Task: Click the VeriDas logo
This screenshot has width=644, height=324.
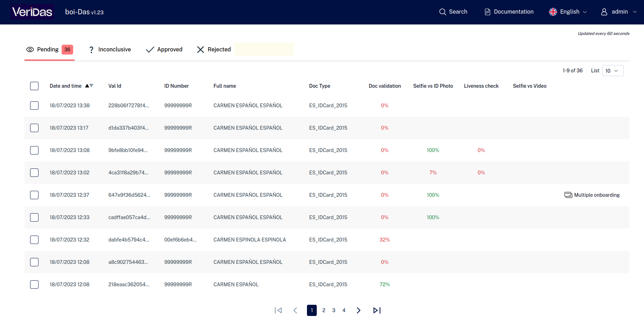Action: (32, 12)
